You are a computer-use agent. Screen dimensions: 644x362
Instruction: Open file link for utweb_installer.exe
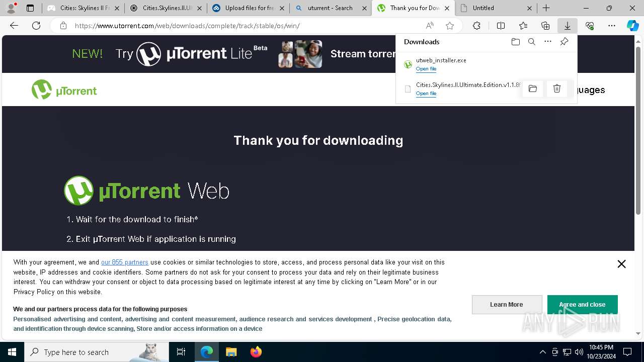pyautogui.click(x=426, y=69)
